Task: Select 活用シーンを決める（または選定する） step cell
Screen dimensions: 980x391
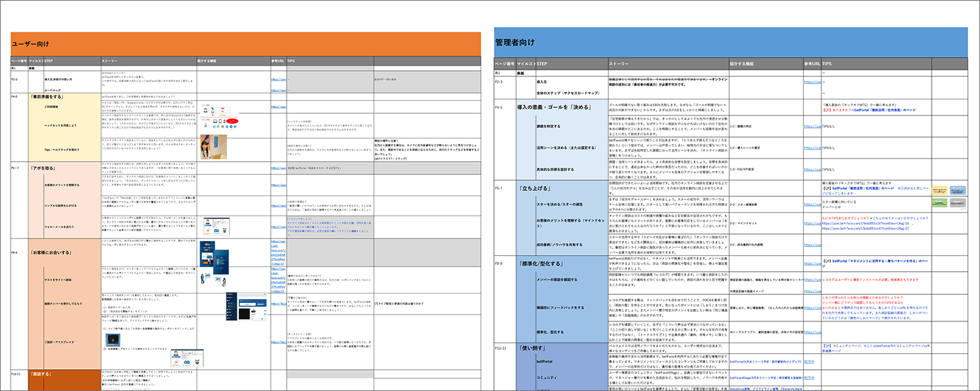Action: point(571,147)
